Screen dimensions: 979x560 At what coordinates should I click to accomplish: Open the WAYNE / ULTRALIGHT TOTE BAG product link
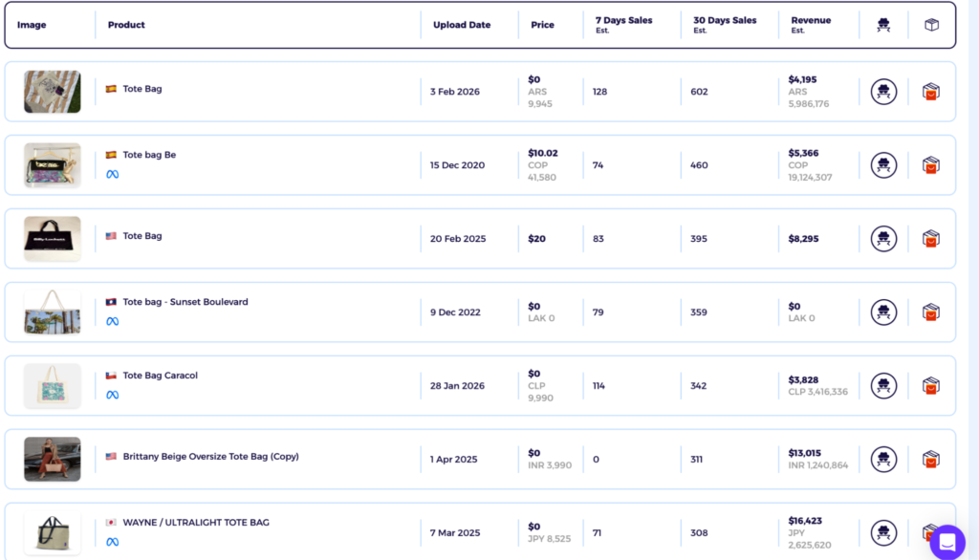click(x=196, y=523)
